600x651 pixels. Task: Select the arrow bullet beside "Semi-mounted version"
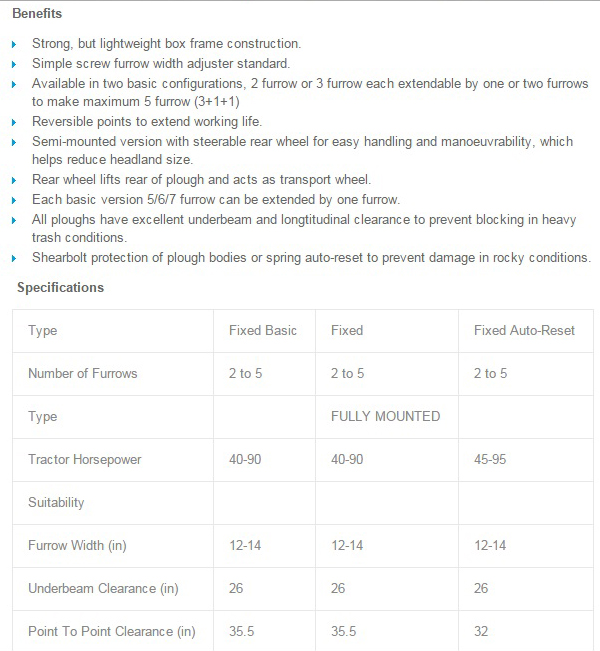point(13,142)
